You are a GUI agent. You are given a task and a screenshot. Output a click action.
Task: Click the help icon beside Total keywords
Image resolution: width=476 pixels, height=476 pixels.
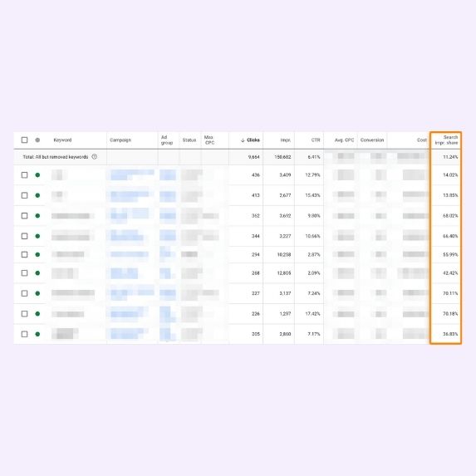pos(95,157)
